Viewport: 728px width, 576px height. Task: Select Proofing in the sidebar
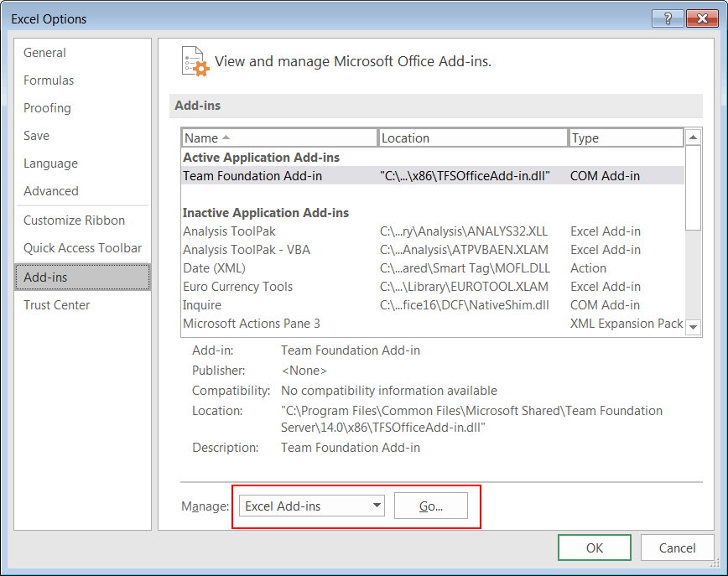(47, 108)
